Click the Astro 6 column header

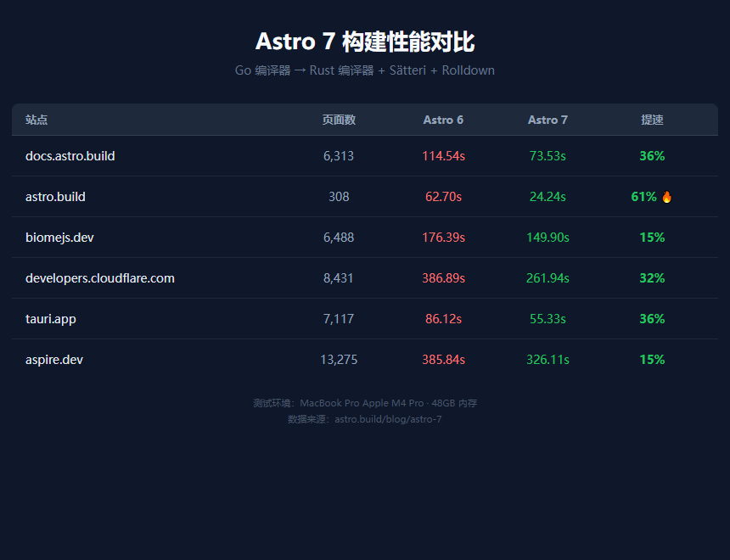click(443, 120)
